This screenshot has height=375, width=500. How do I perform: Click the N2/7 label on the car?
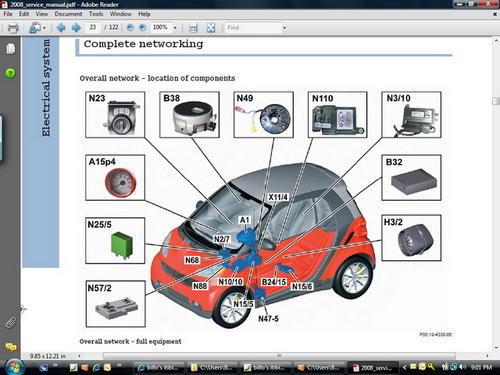(222, 239)
